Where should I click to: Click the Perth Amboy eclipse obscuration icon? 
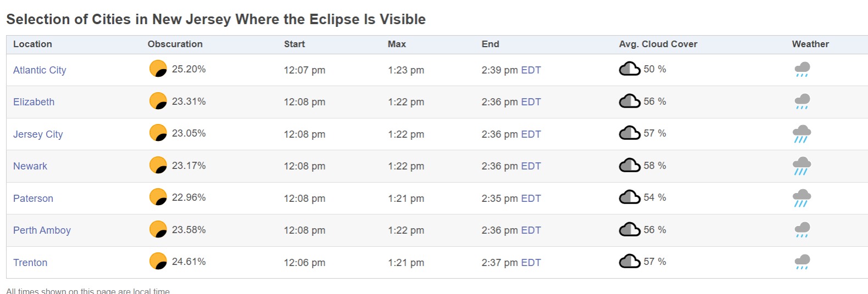click(x=158, y=229)
